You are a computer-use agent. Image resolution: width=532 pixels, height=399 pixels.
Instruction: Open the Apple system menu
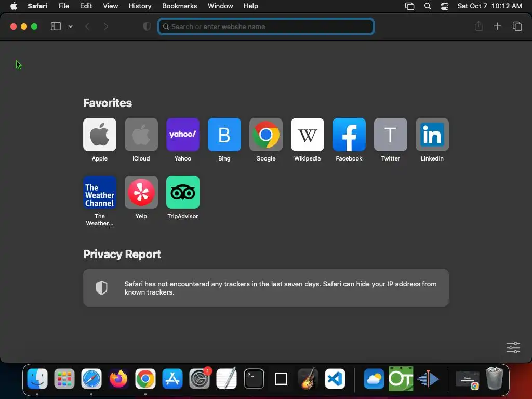tap(14, 6)
